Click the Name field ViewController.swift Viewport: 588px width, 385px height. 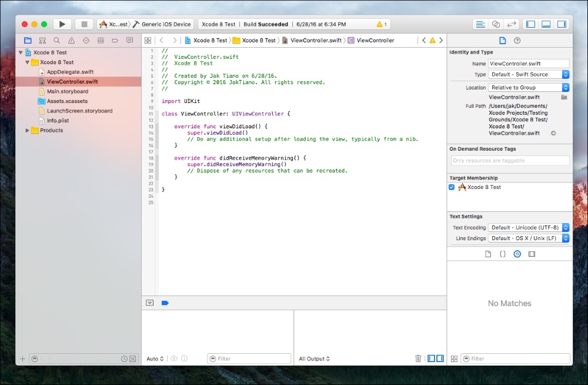tap(529, 64)
